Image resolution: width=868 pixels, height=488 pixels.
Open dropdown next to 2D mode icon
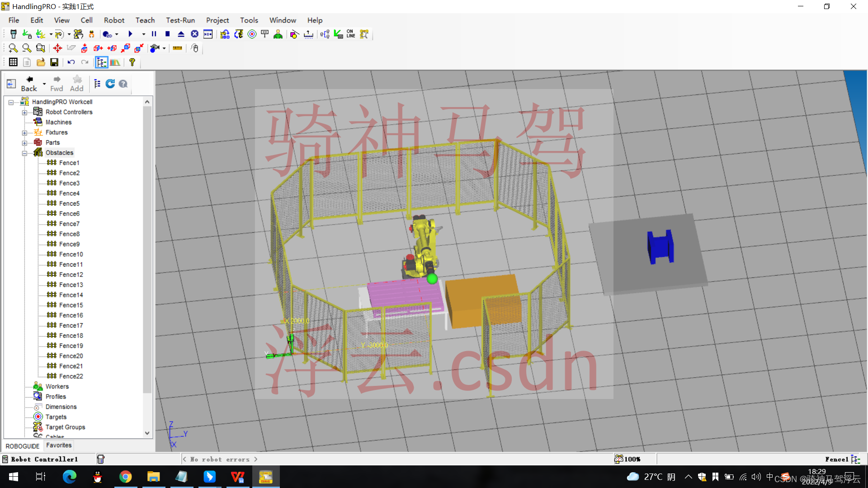(117, 34)
